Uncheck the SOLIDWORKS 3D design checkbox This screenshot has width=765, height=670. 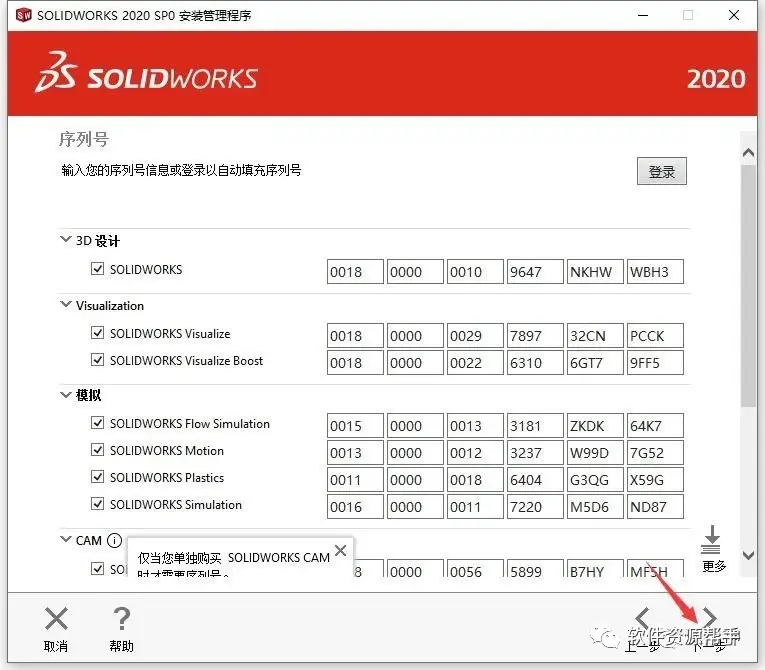coord(98,269)
